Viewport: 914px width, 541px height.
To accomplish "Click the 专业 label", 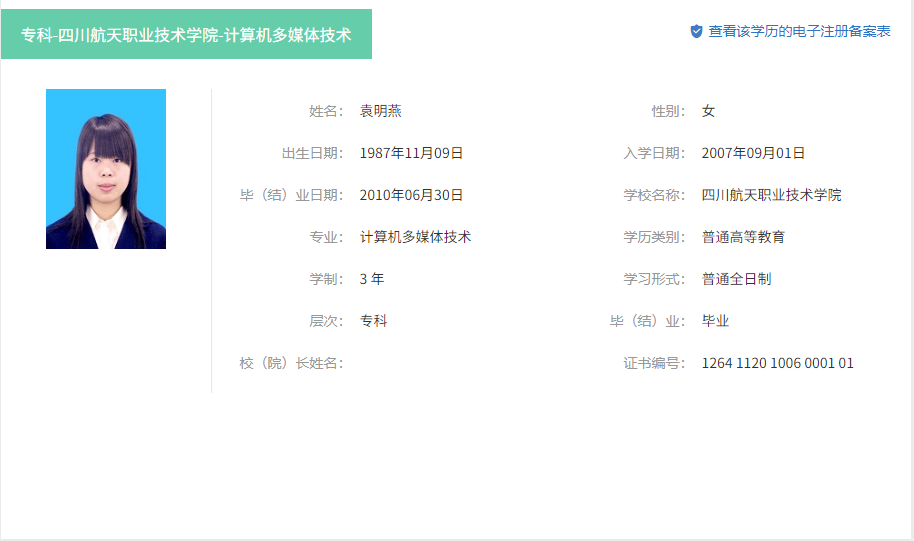I will 326,237.
